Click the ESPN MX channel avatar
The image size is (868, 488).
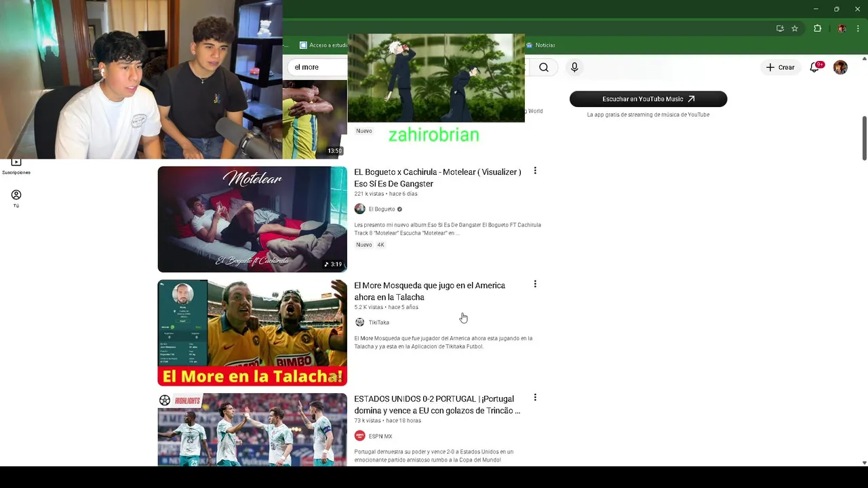[x=359, y=436]
